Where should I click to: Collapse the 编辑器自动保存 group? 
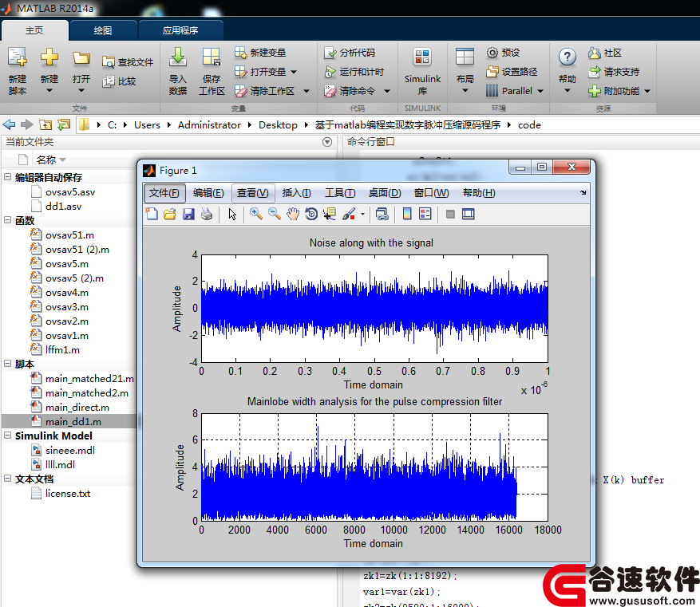tap(8, 177)
